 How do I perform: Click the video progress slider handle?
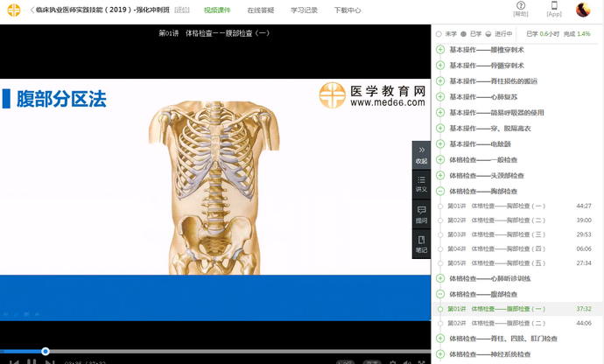pyautogui.click(x=46, y=352)
